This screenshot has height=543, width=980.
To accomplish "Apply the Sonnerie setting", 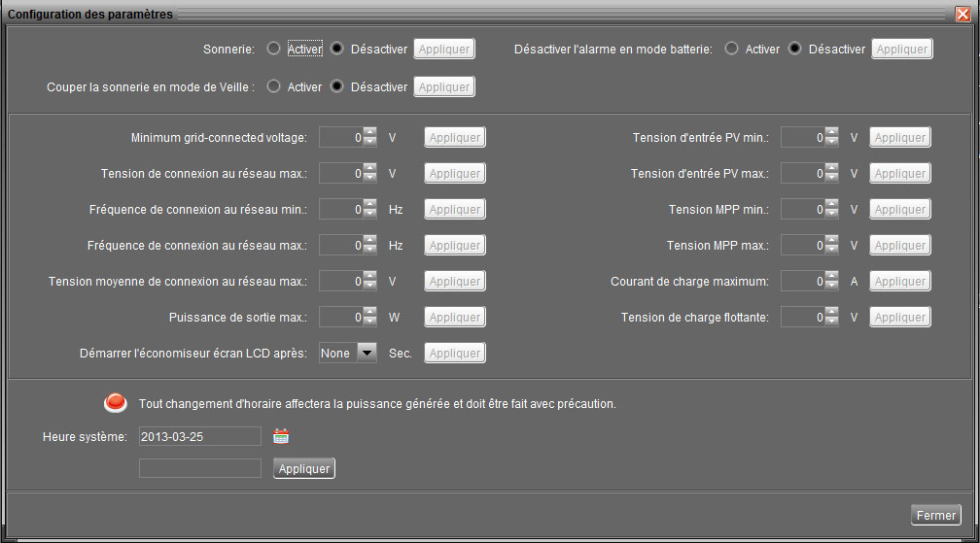I will click(444, 50).
